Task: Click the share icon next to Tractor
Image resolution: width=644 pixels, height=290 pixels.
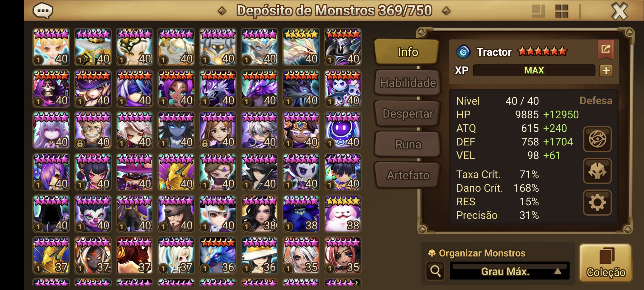Action: point(606,49)
